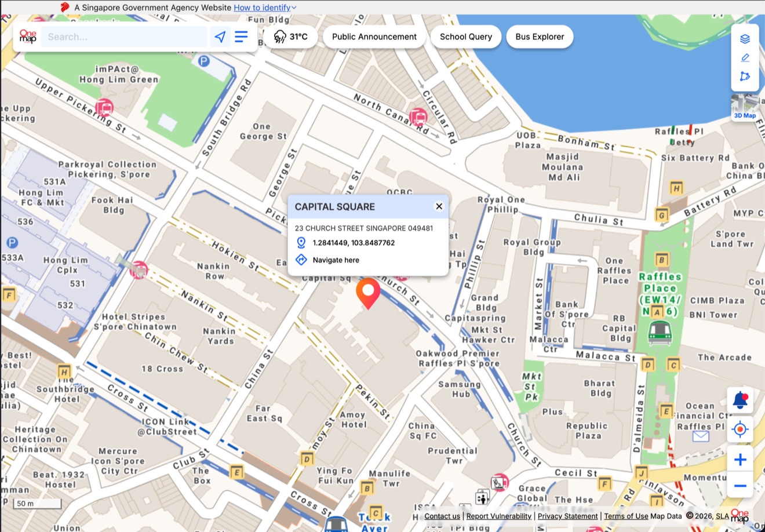Click the OneMap logo in search bar
Image resolution: width=765 pixels, height=532 pixels.
(x=28, y=37)
